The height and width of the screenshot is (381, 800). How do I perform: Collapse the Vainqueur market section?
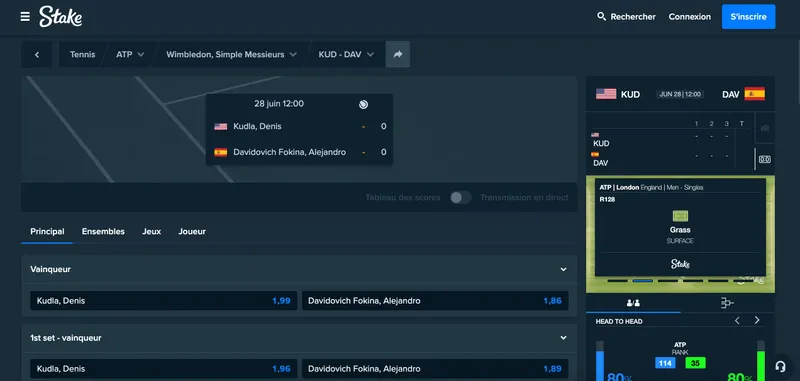pyautogui.click(x=563, y=269)
